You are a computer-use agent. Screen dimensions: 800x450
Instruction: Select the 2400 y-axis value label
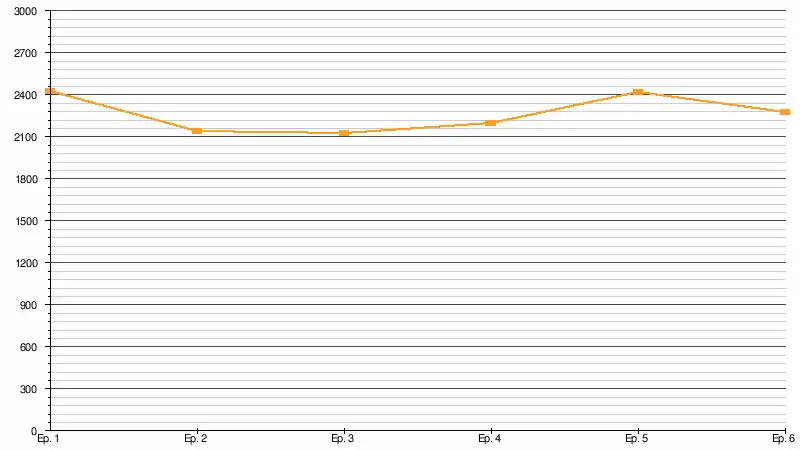click(x=26, y=95)
